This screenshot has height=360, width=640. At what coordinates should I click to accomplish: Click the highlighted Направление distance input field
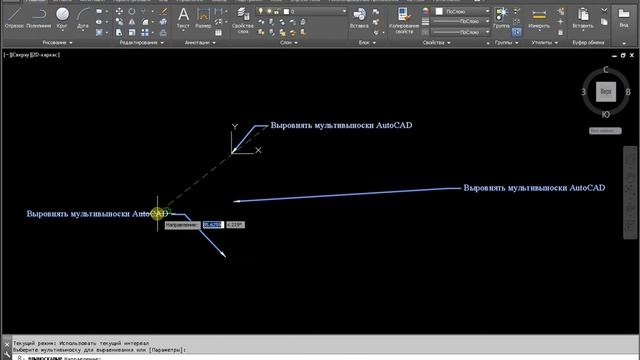(x=213, y=225)
